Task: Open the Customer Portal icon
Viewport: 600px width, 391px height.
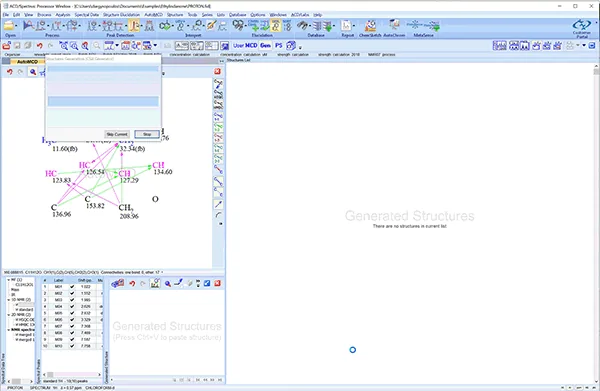Action: (x=582, y=27)
